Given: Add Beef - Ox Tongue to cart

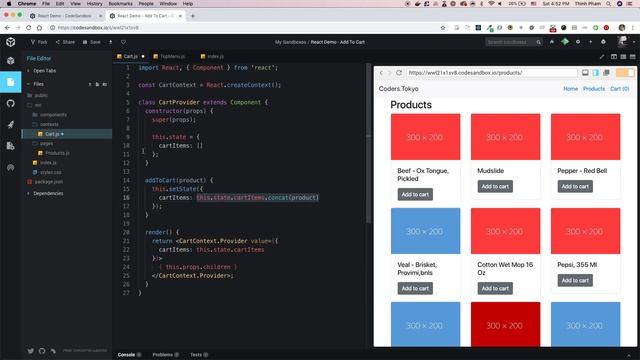Looking at the screenshot, I should (415, 194).
